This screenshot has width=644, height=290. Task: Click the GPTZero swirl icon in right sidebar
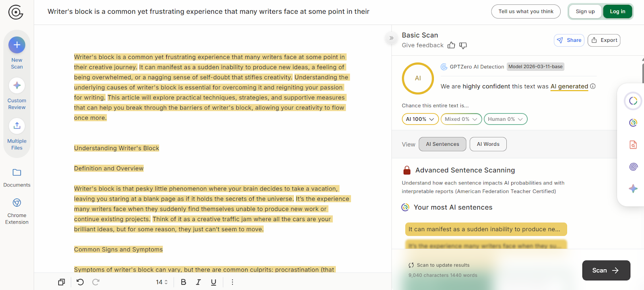click(x=633, y=123)
